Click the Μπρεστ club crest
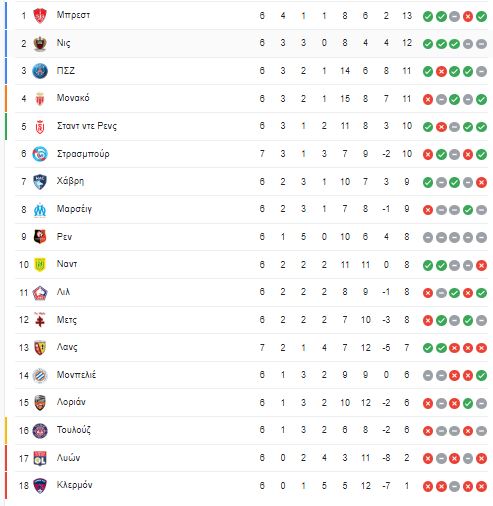The width and height of the screenshot is (493, 506). (40, 16)
